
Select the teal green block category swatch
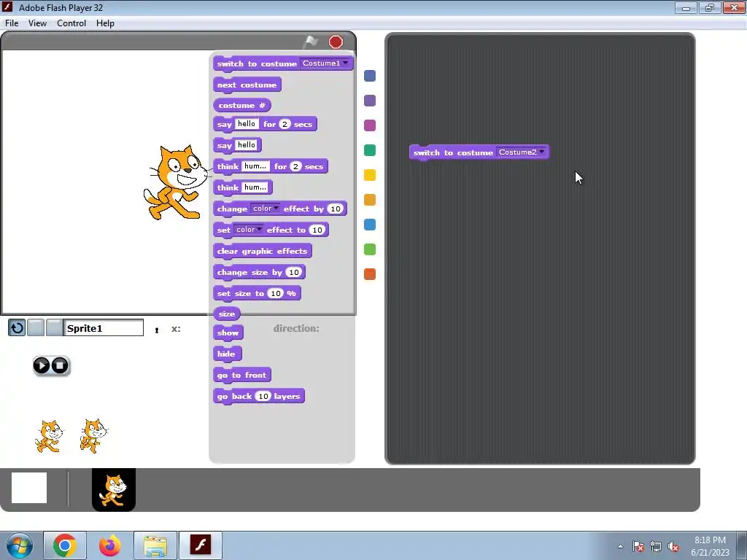point(370,150)
